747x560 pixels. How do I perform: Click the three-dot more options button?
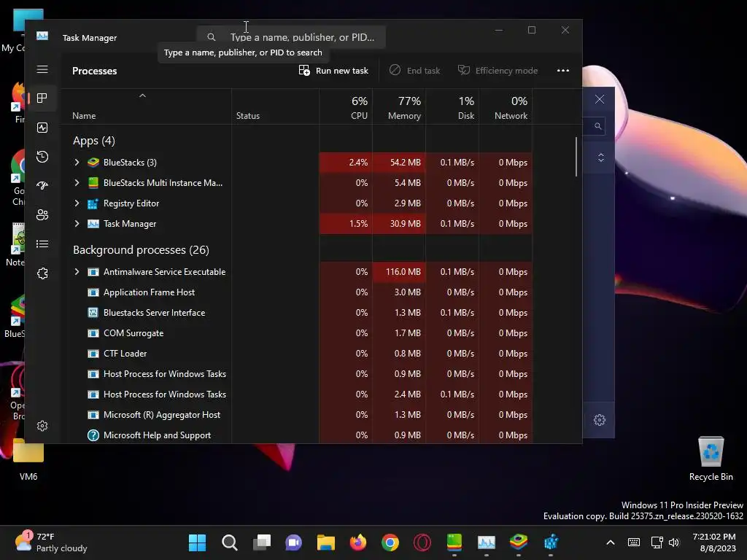click(562, 71)
